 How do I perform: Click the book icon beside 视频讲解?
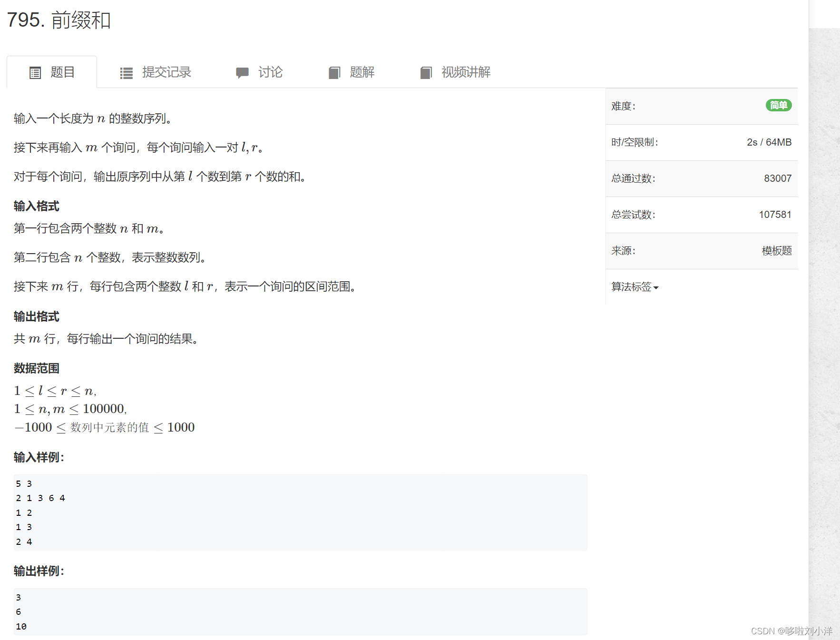(x=426, y=72)
